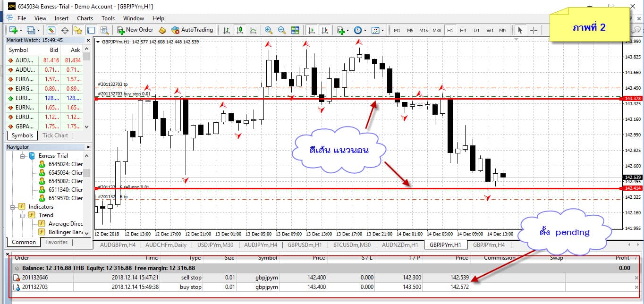Switch chart to bar chart mode
Viewport: 644px width, 304px height.
coord(227,30)
